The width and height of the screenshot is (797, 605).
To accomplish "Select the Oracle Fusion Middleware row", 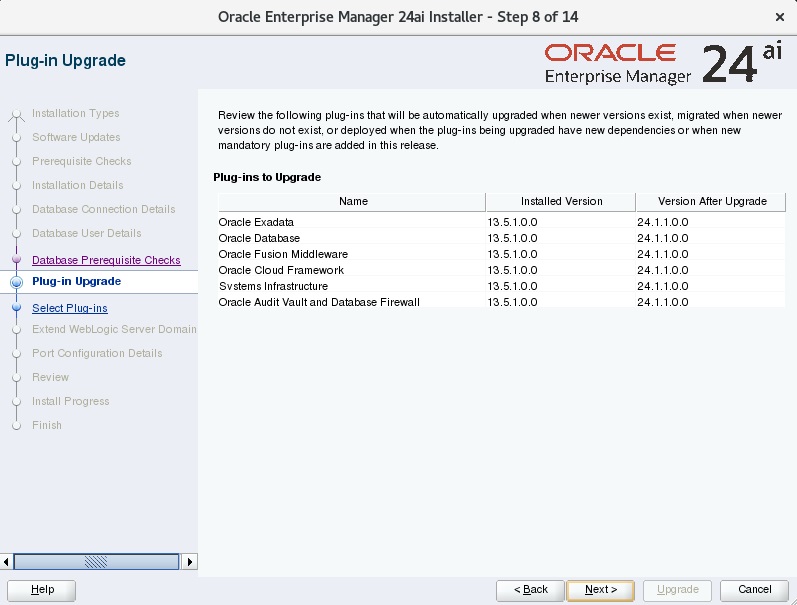I will [502, 254].
